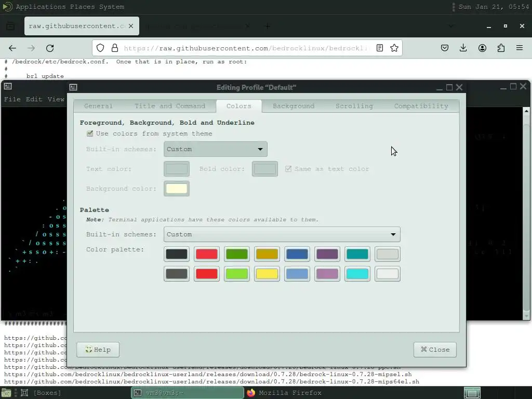The image size is (532, 399).
Task: Open the Pocket save icon
Action: point(445,48)
